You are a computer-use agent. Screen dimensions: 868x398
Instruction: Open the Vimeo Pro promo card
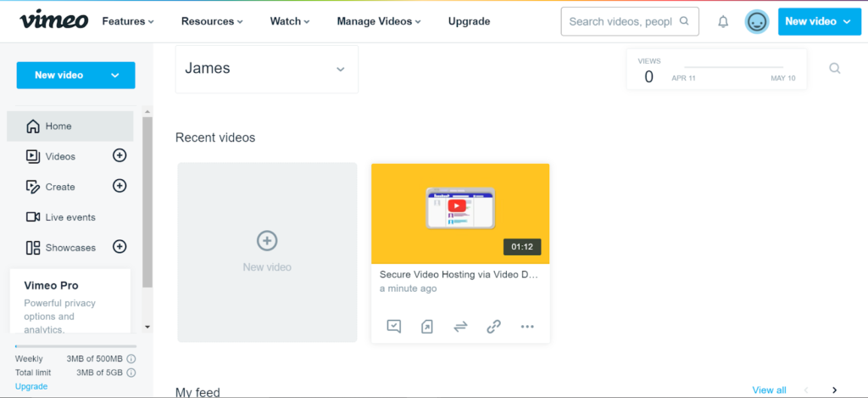[70, 302]
